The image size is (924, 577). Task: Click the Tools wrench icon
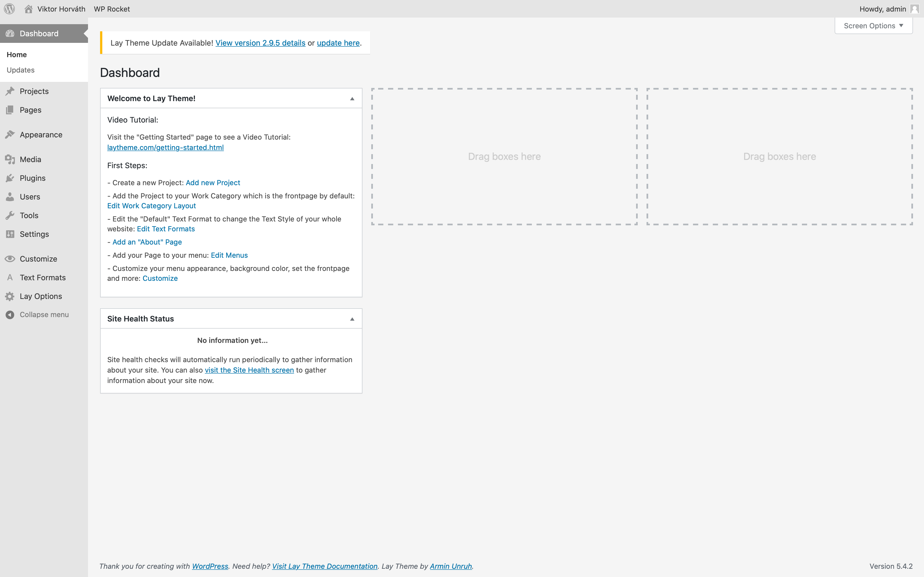(x=10, y=216)
